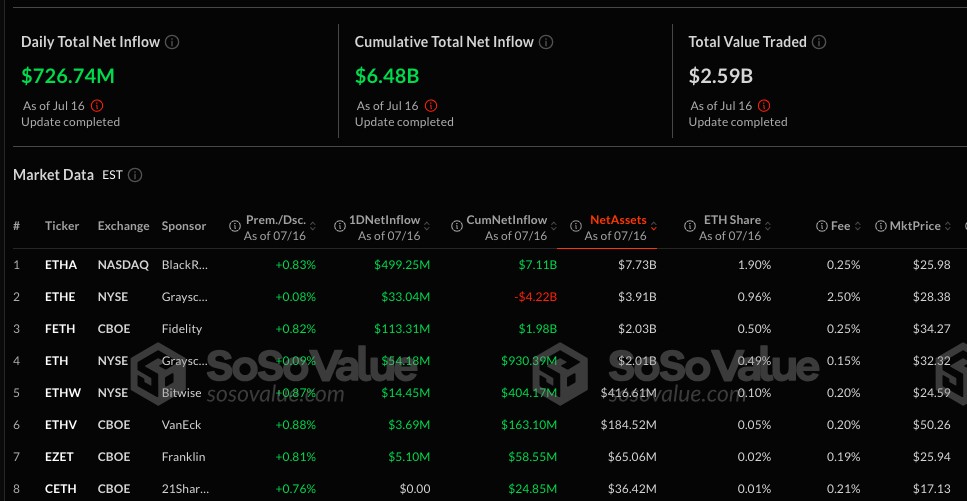Click $113.31M net inflow for FETH
Screen dimensions: 967x501
[x=402, y=329]
